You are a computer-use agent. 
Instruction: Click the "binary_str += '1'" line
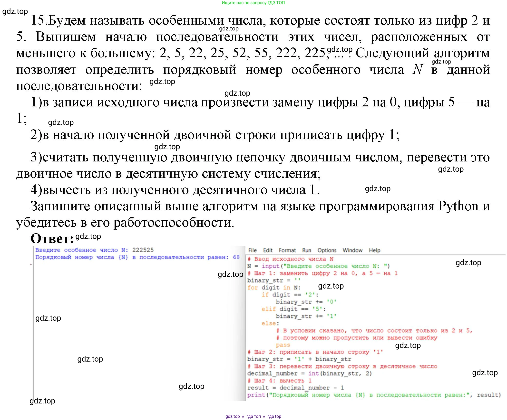point(306,316)
